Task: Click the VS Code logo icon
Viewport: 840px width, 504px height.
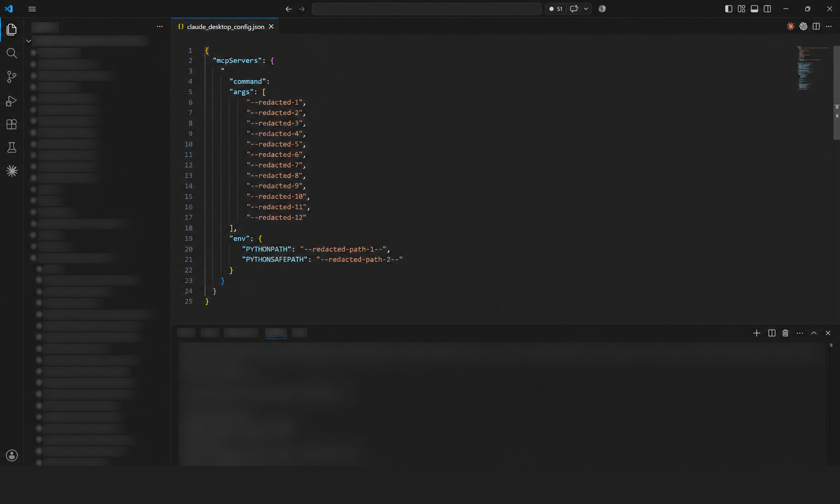Action: (x=9, y=9)
